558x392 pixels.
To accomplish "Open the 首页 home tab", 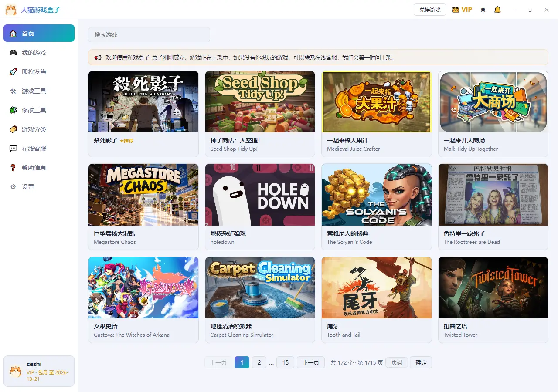I will click(39, 34).
